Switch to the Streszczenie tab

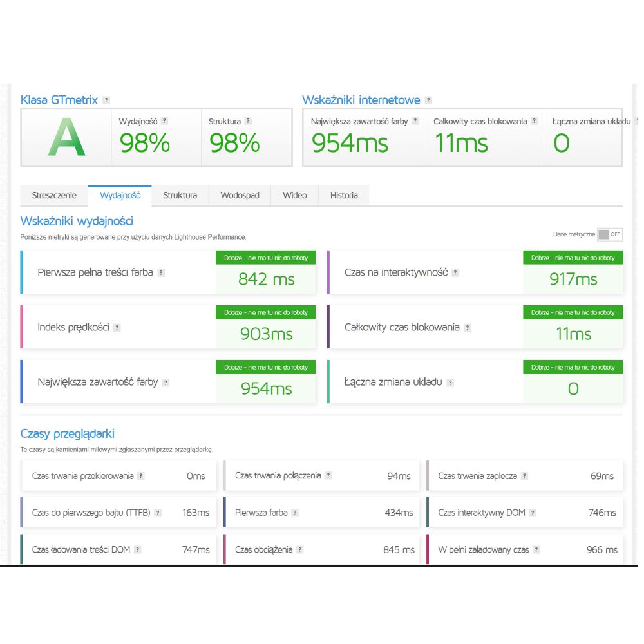pyautogui.click(x=54, y=196)
